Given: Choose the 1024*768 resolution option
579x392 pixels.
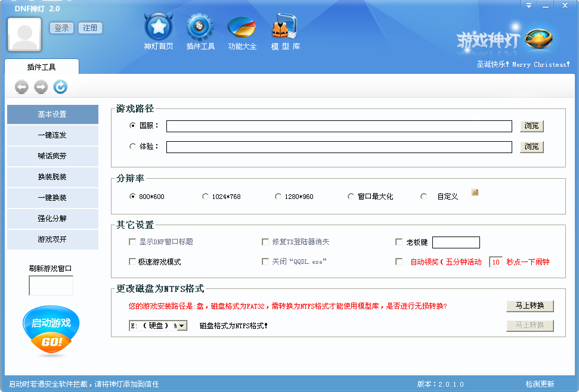Looking at the screenshot, I should 205,196.
